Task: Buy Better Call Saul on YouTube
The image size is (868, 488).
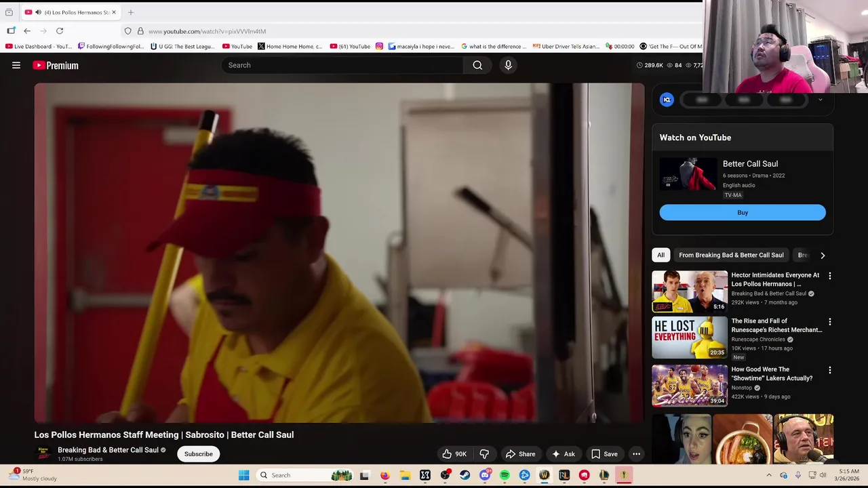Action: pyautogui.click(x=743, y=213)
